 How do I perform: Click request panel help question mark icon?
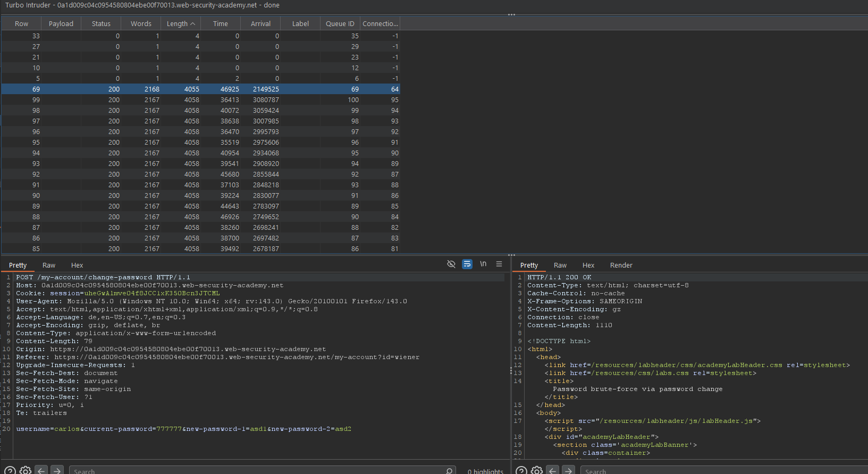10,470
